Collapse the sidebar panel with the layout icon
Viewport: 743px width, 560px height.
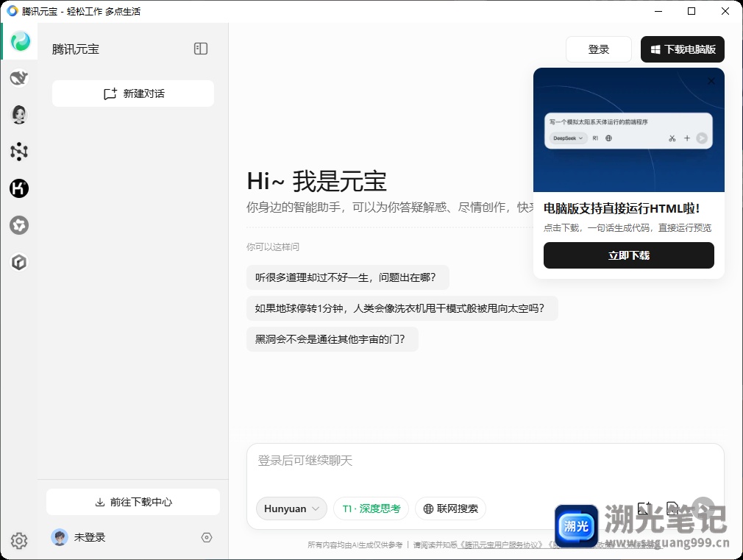click(x=201, y=49)
